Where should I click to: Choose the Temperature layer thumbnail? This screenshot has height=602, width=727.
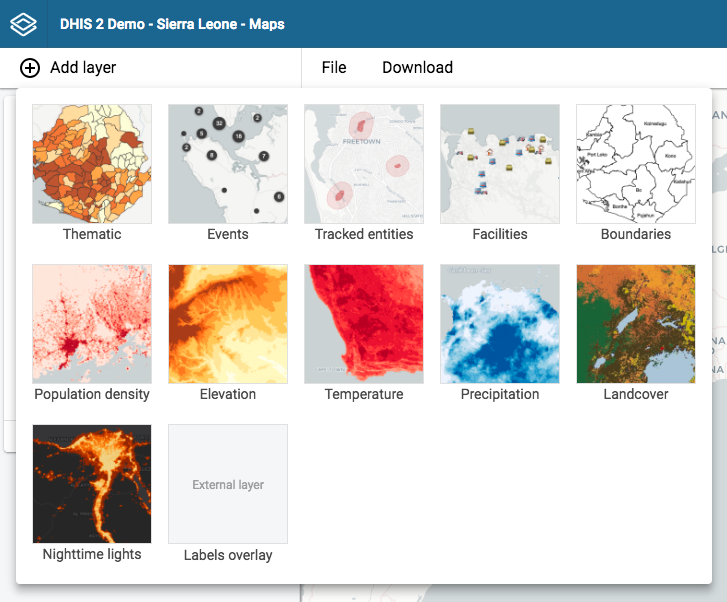(x=364, y=324)
